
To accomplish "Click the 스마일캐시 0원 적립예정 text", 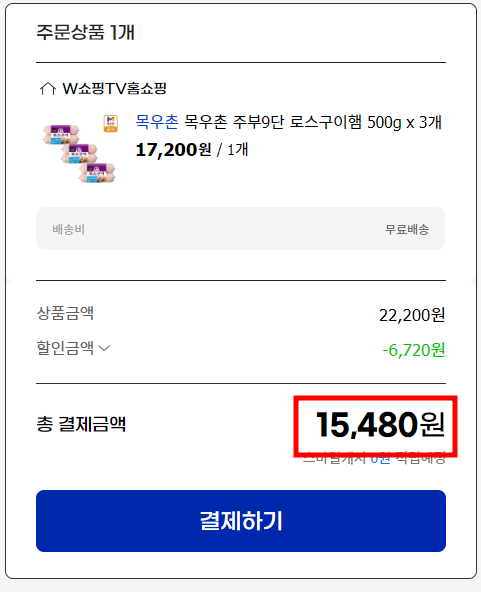I will [x=374, y=458].
